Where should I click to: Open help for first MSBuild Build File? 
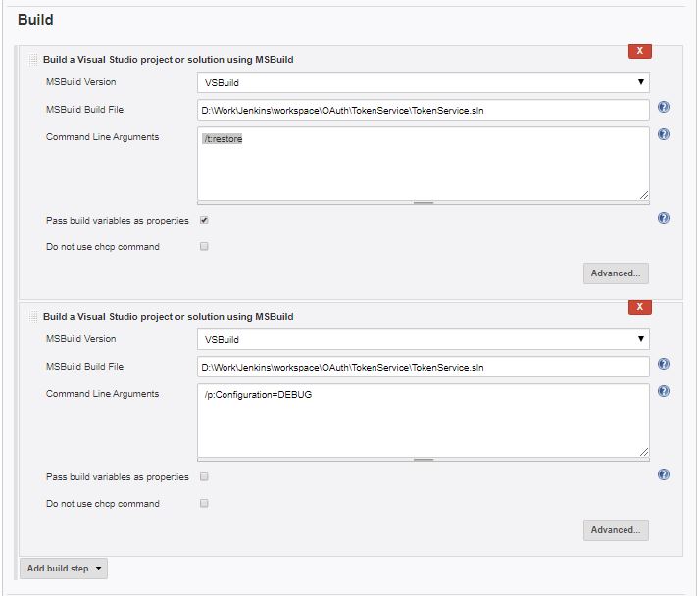(x=664, y=107)
